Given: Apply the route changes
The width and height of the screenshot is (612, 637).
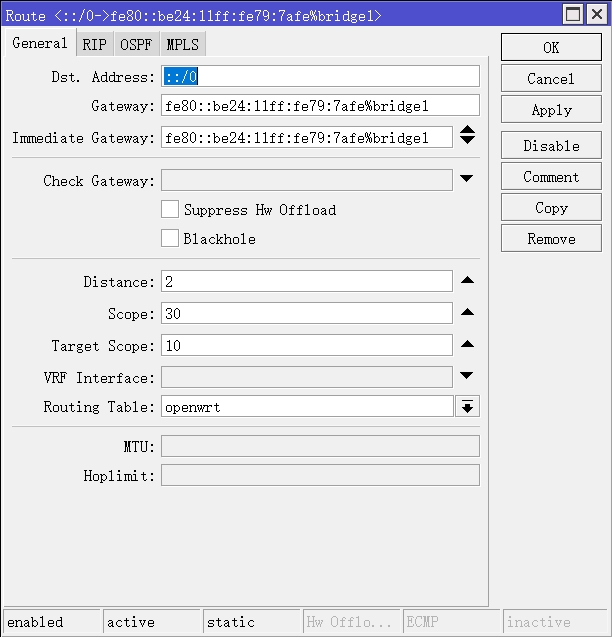Looking at the screenshot, I should [551, 109].
